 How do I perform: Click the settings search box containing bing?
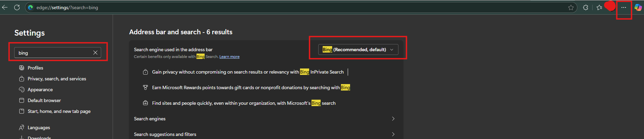(x=57, y=53)
